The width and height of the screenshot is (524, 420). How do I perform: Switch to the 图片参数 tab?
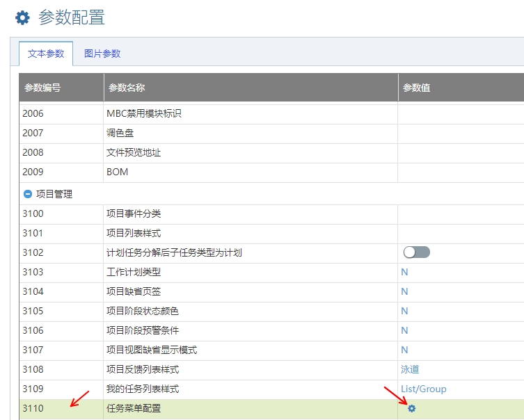[102, 54]
